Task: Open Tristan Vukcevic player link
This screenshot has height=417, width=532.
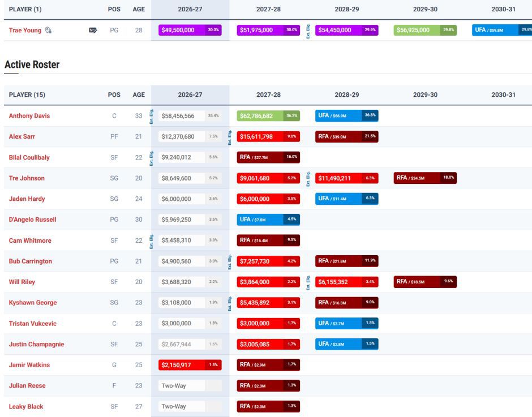Action: tap(33, 324)
